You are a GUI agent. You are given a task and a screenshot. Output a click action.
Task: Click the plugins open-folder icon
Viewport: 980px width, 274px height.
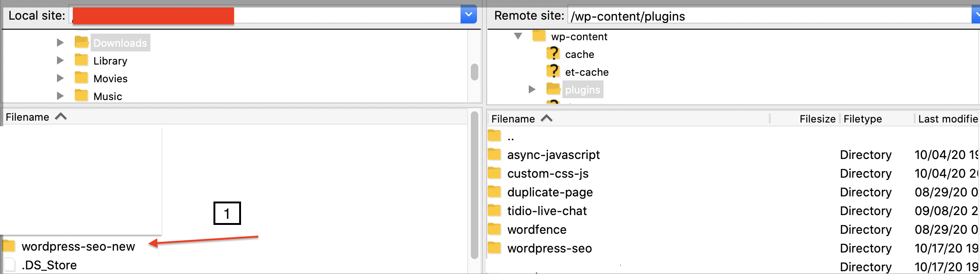click(x=554, y=89)
